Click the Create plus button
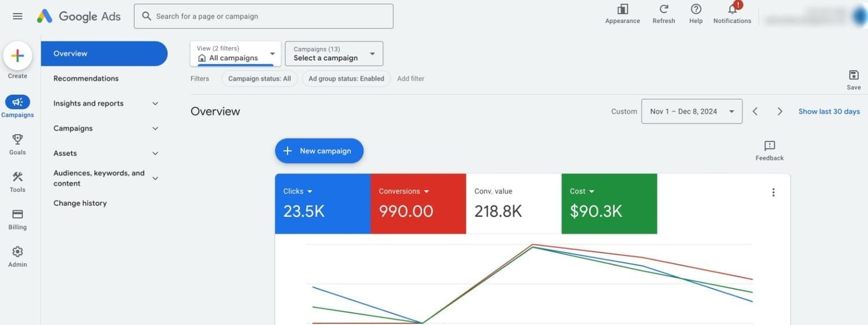 tap(17, 56)
